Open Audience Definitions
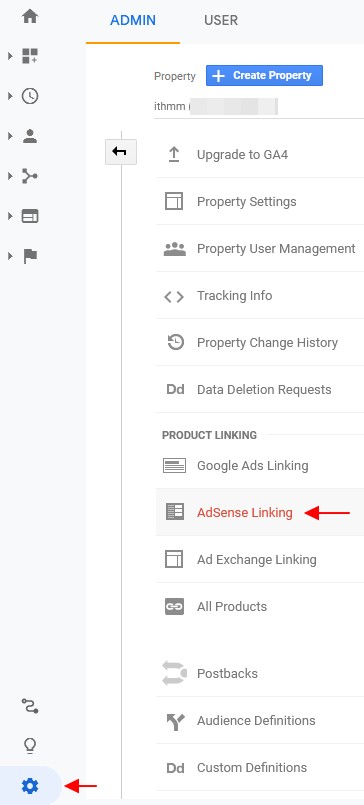Viewport: 364px width, 805px height. click(256, 720)
